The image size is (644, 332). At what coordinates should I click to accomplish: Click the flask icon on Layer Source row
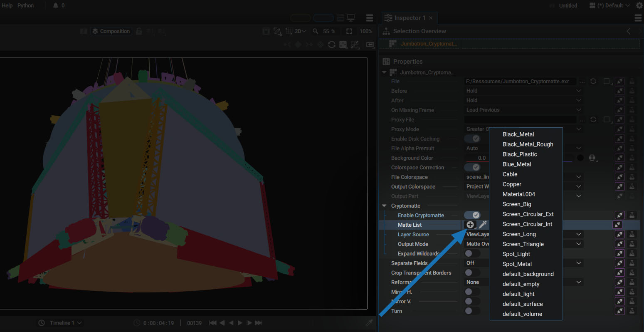tap(632, 234)
